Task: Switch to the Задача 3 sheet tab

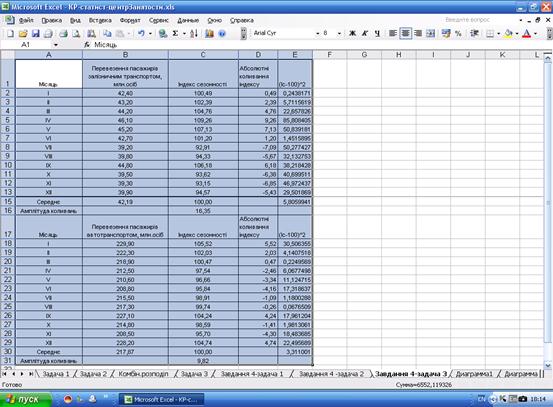Action: tap(194, 374)
